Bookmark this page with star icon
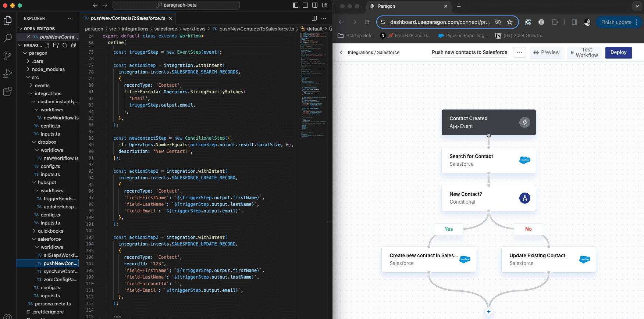Viewport: 644px width, 319px height. pos(510,22)
